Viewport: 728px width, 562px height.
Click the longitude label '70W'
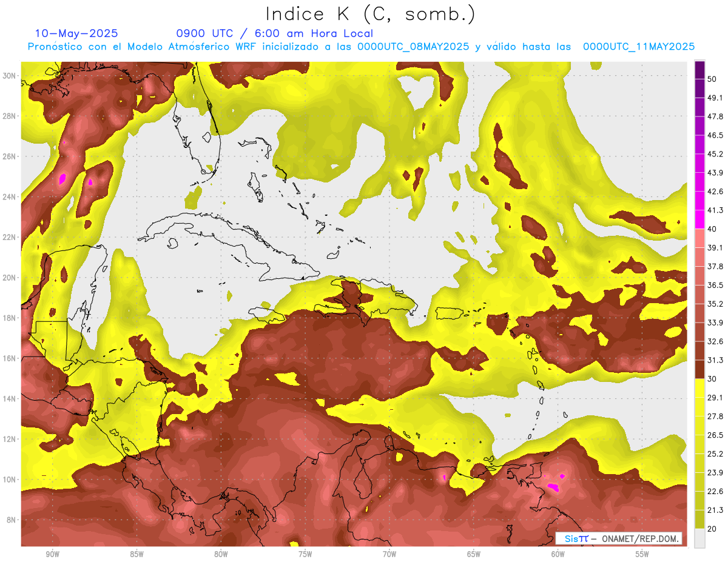[389, 555]
